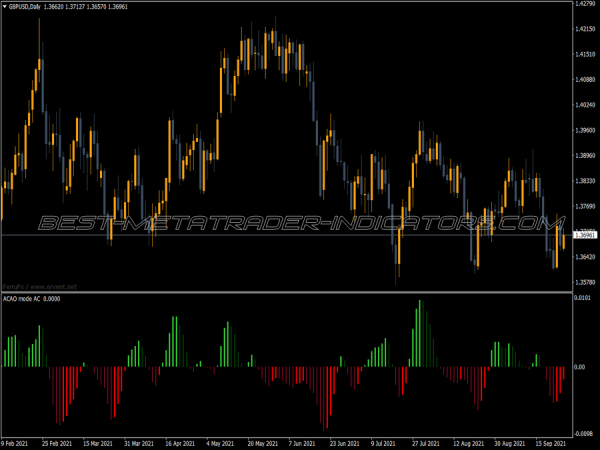This screenshot has height=450, width=600.
Task: Select the 9 Feb 2021 date marker
Action: click(18, 442)
